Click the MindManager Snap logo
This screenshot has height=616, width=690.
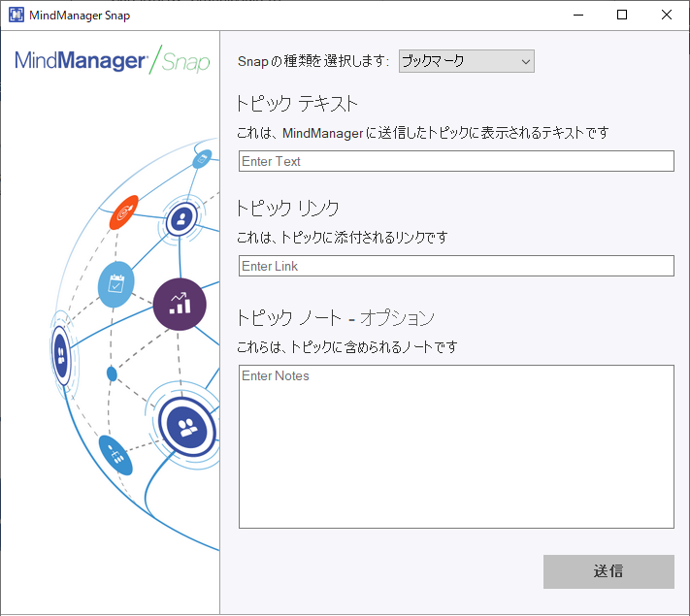click(113, 60)
